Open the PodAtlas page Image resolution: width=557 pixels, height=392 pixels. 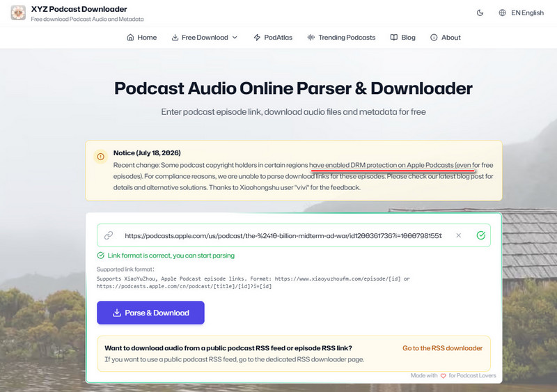pos(273,38)
